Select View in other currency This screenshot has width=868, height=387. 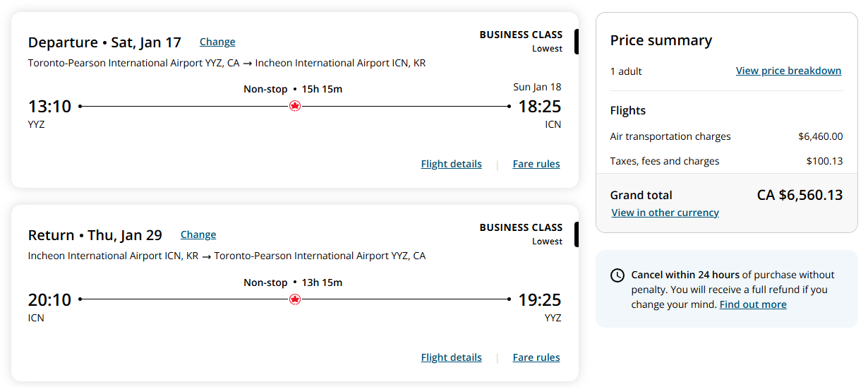coord(665,213)
